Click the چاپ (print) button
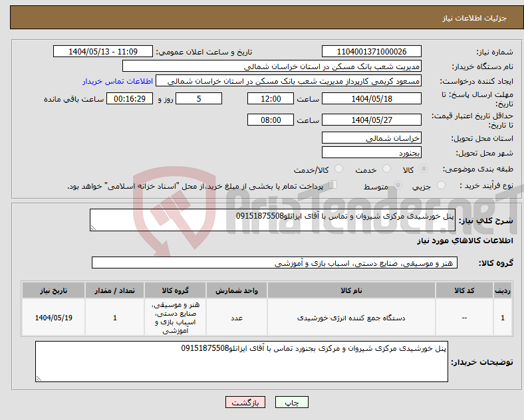 coord(291,402)
